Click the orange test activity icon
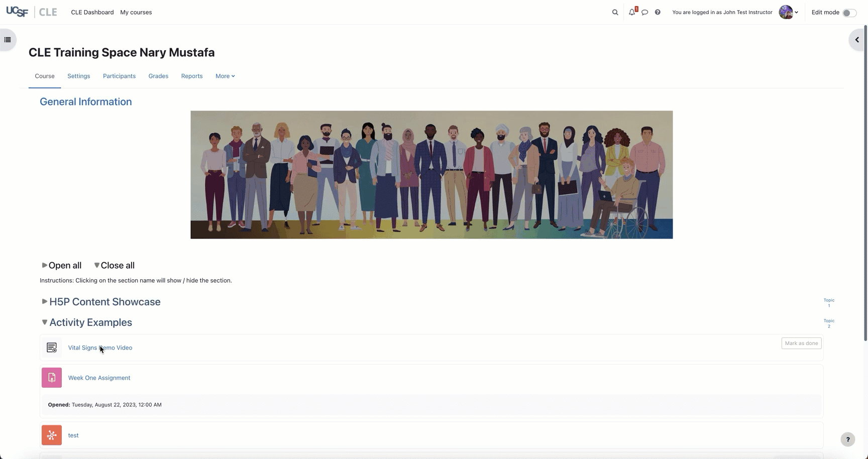This screenshot has width=868, height=459. (52, 435)
